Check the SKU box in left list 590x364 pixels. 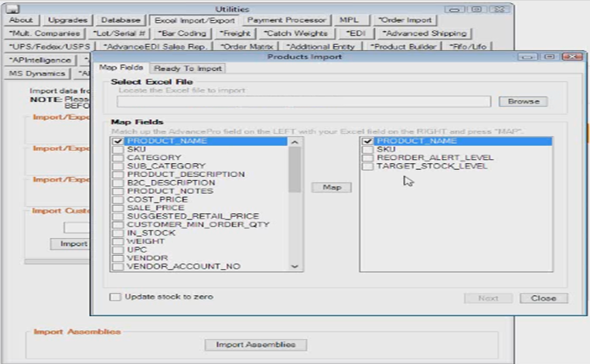(118, 149)
